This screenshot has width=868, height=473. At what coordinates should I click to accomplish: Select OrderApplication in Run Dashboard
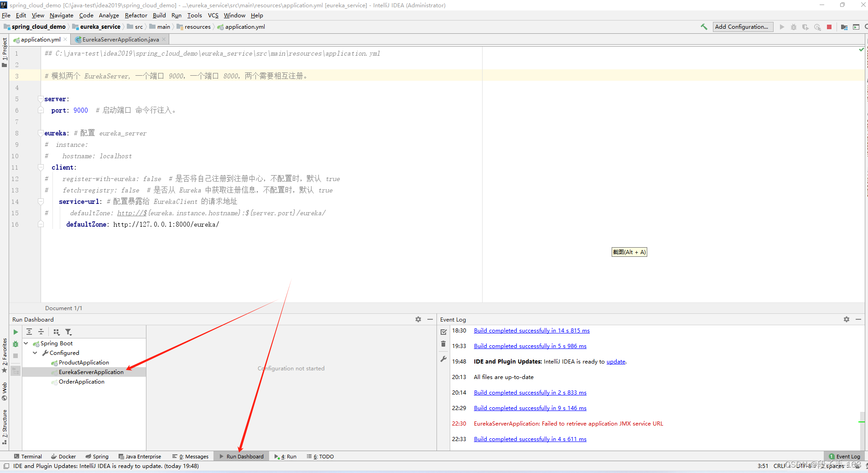pos(82,382)
